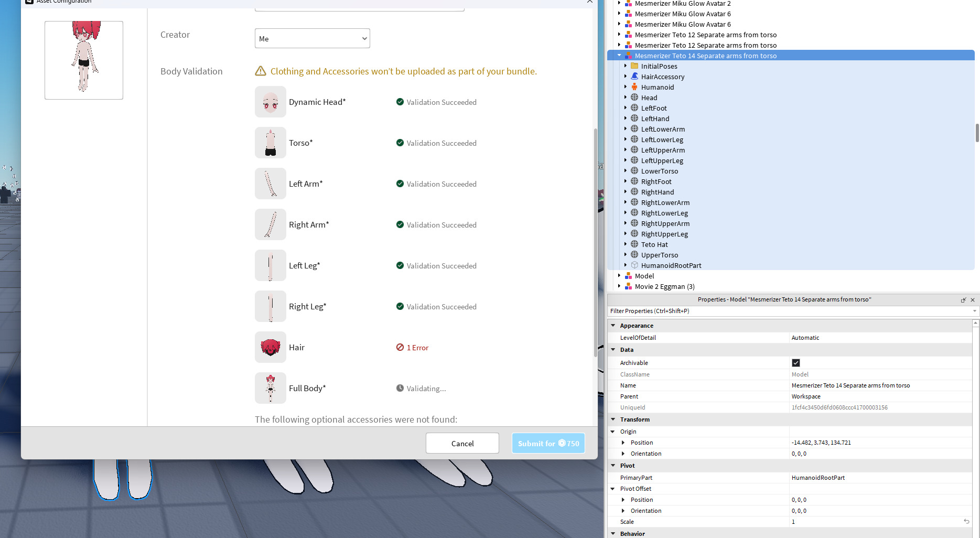Select the HumanoidRootPart icon

pos(634,265)
